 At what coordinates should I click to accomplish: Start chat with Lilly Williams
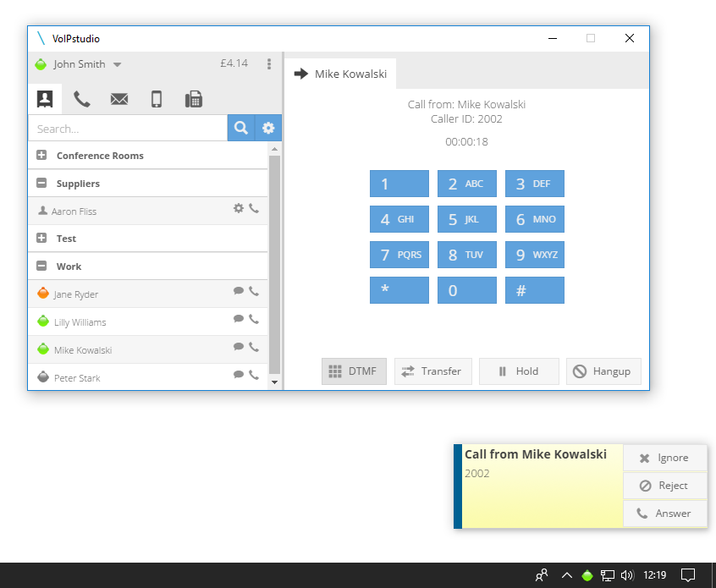(239, 319)
